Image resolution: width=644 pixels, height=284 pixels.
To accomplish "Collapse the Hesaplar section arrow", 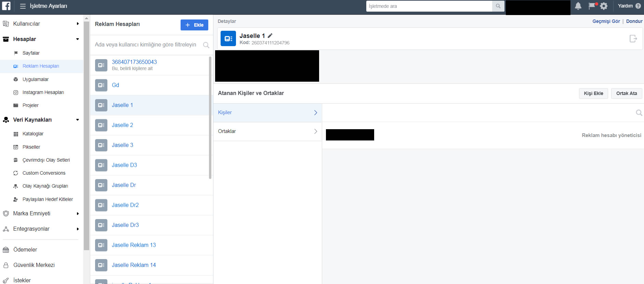I will (x=78, y=39).
